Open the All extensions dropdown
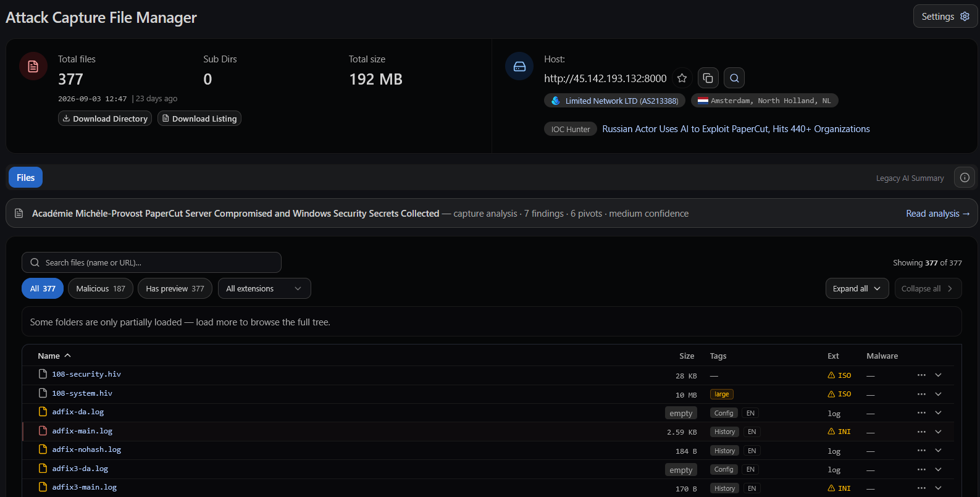Viewport: 980px width, 497px height. [x=264, y=289]
